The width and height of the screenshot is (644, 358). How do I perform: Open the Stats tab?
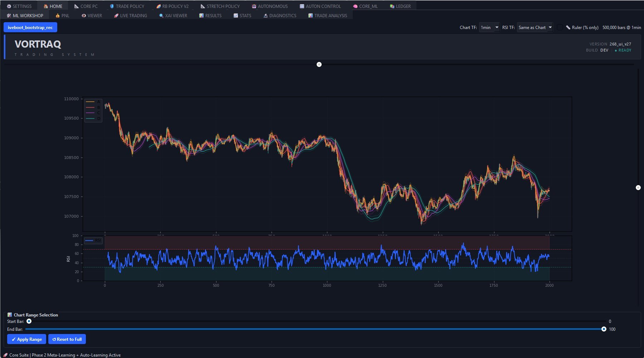coord(242,16)
